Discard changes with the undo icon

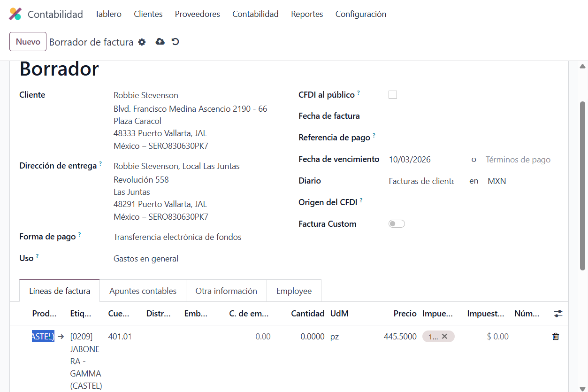point(175,42)
